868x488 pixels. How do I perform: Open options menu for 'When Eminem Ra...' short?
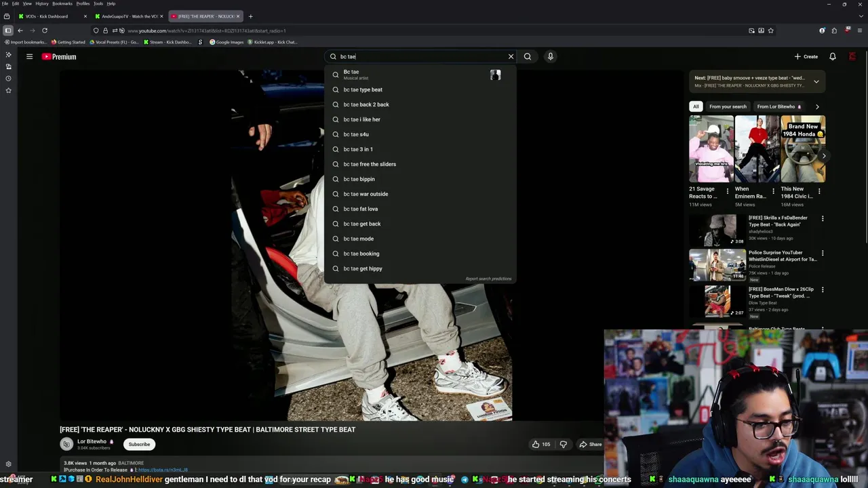pos(773,191)
